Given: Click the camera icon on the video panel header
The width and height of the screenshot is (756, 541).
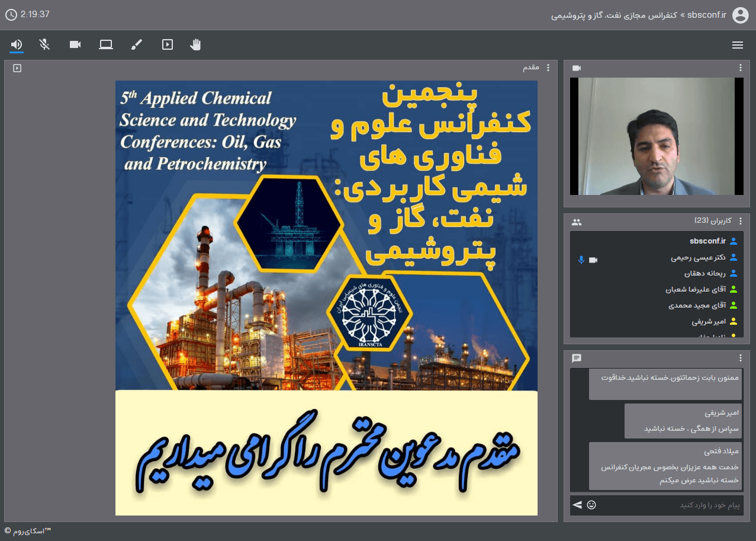Looking at the screenshot, I should pos(576,68).
